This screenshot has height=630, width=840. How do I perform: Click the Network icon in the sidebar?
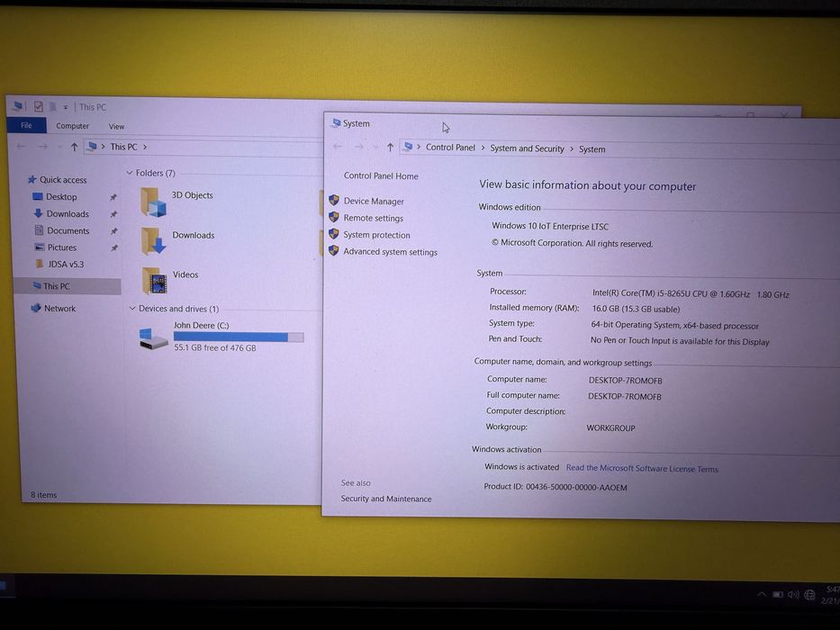36,308
